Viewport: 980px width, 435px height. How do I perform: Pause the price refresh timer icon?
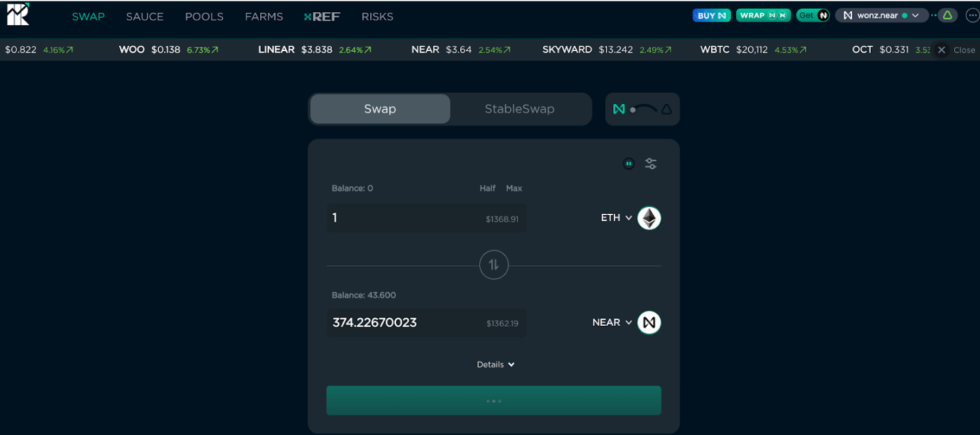click(x=629, y=164)
